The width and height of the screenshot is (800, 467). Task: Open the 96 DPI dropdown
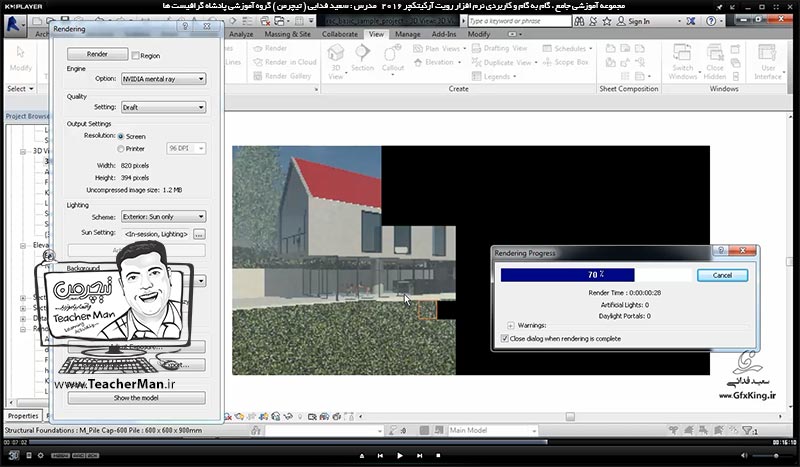[186, 148]
